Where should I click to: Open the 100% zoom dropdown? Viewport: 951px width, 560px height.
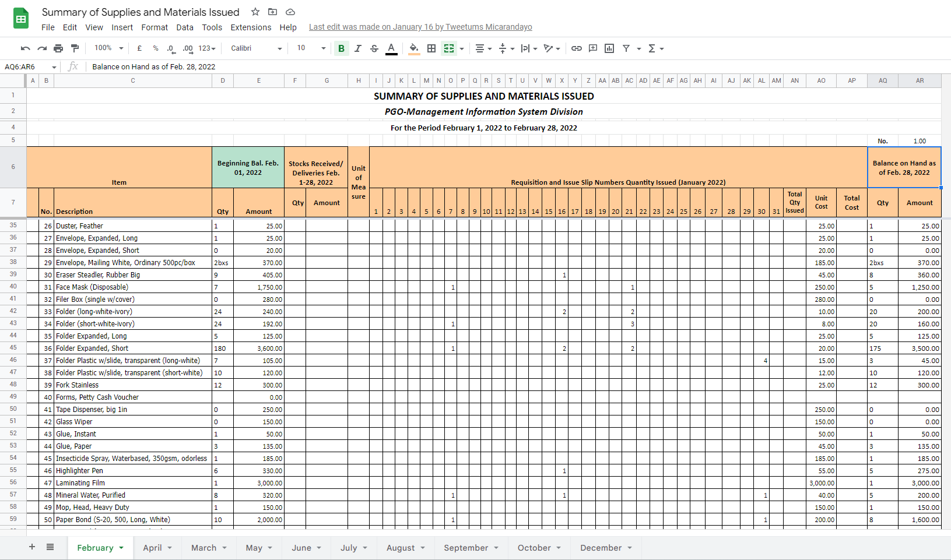point(109,48)
